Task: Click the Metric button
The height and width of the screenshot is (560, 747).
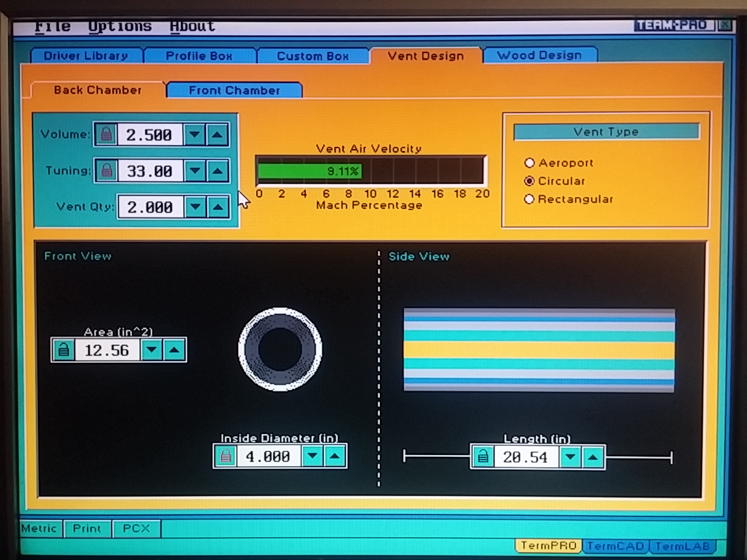Action: click(x=39, y=528)
